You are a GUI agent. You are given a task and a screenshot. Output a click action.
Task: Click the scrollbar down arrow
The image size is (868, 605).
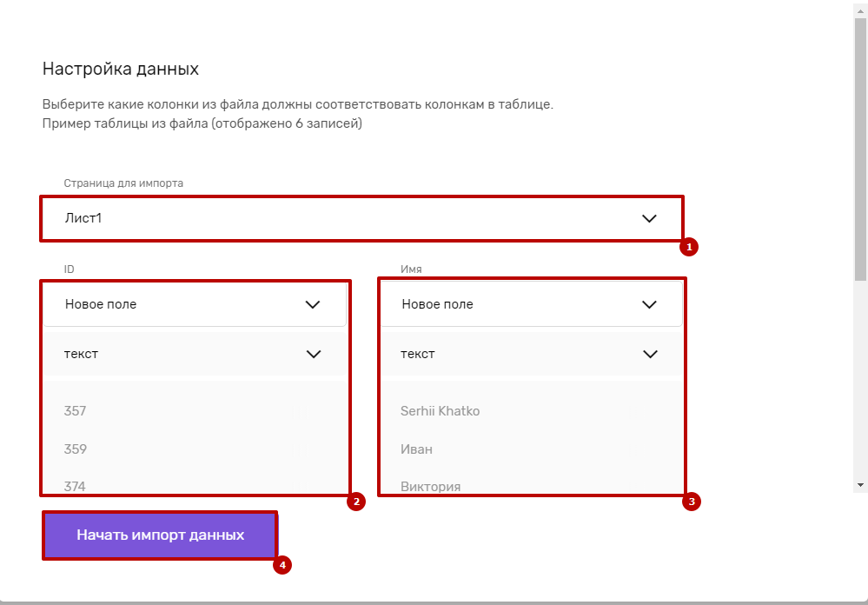(x=860, y=485)
